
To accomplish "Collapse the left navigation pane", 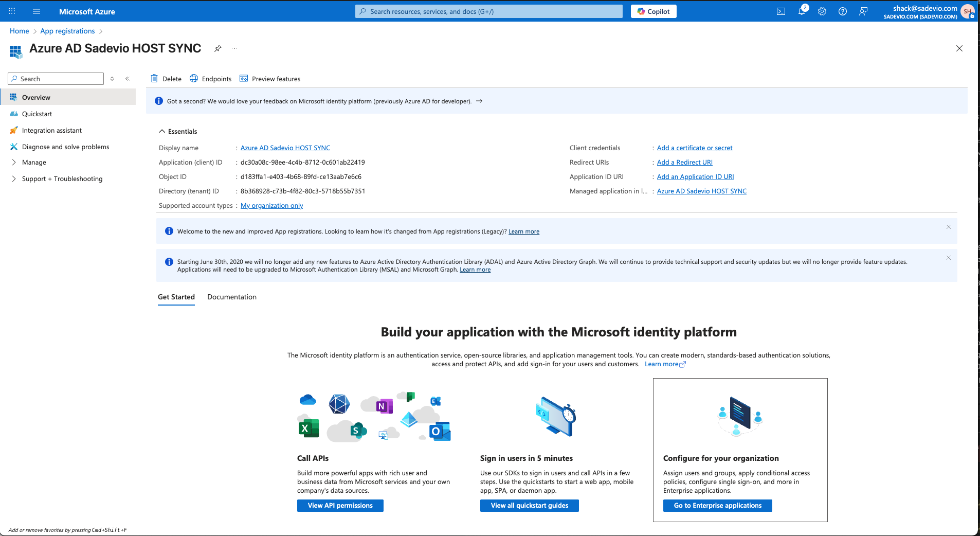I will tap(128, 79).
